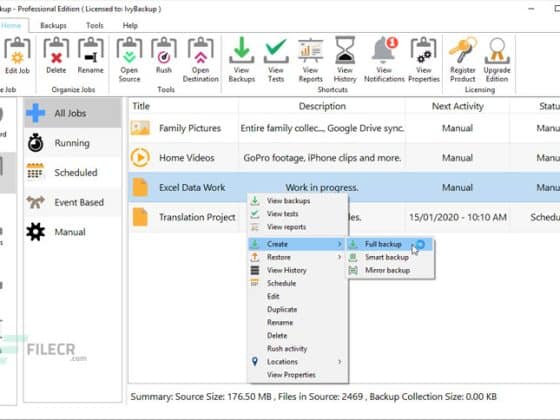The width and height of the screenshot is (560, 420).
Task: Expand the Locations submenu entry
Action: tap(298, 361)
